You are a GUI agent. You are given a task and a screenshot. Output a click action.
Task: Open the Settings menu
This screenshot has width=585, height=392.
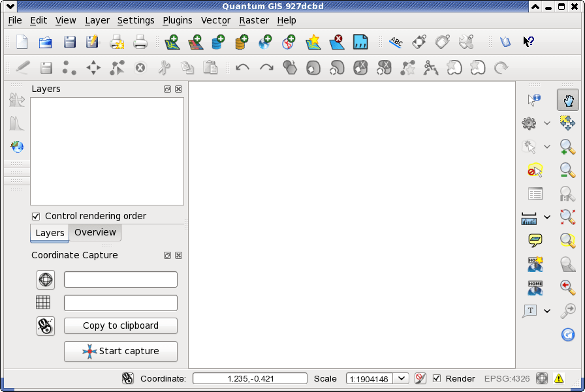click(136, 20)
